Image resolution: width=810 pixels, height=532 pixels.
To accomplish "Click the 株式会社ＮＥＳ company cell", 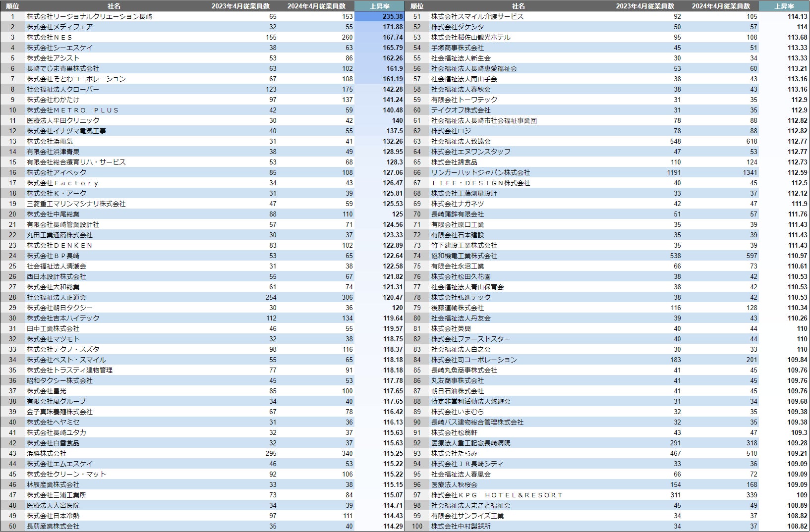I will coord(50,37).
